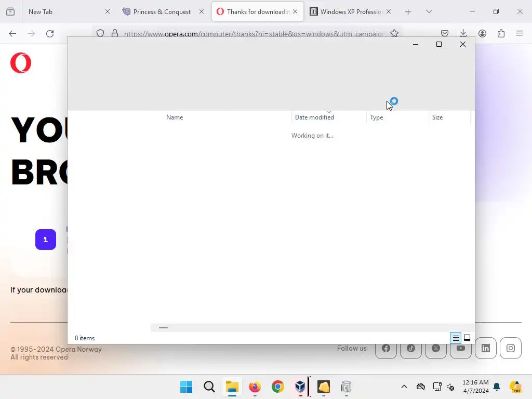Open File Explorer from taskbar
Image resolution: width=532 pixels, height=399 pixels.
[232, 387]
